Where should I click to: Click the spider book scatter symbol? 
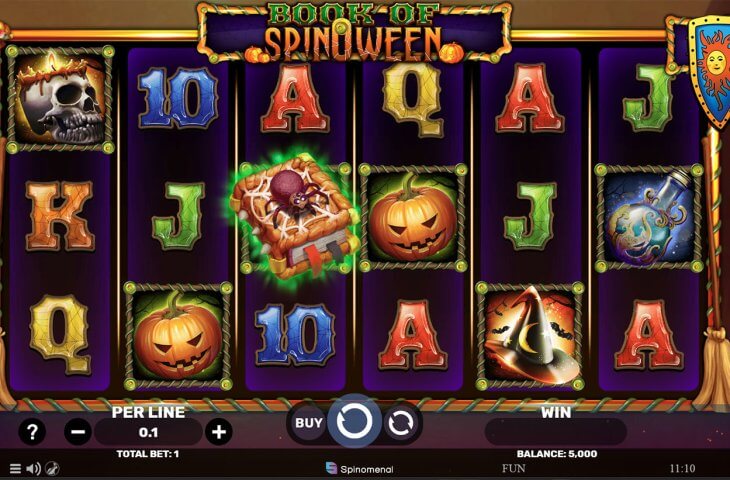[x=296, y=219]
